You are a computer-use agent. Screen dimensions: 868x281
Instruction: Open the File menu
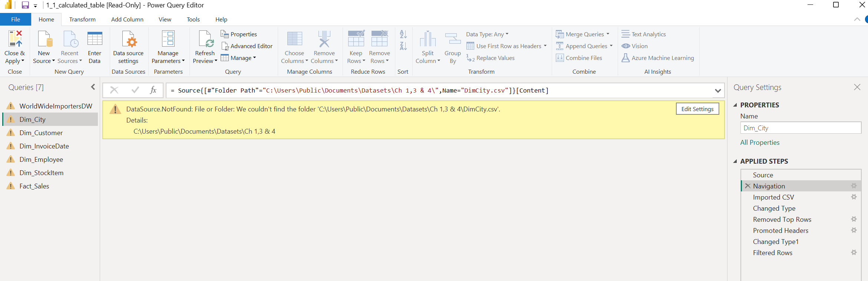(16, 19)
